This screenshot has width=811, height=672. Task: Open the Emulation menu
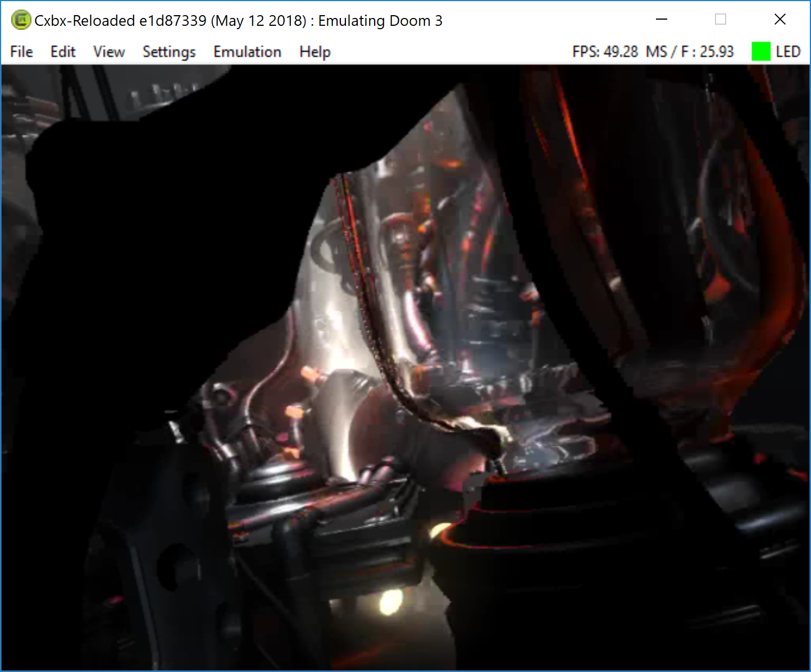coord(247,52)
